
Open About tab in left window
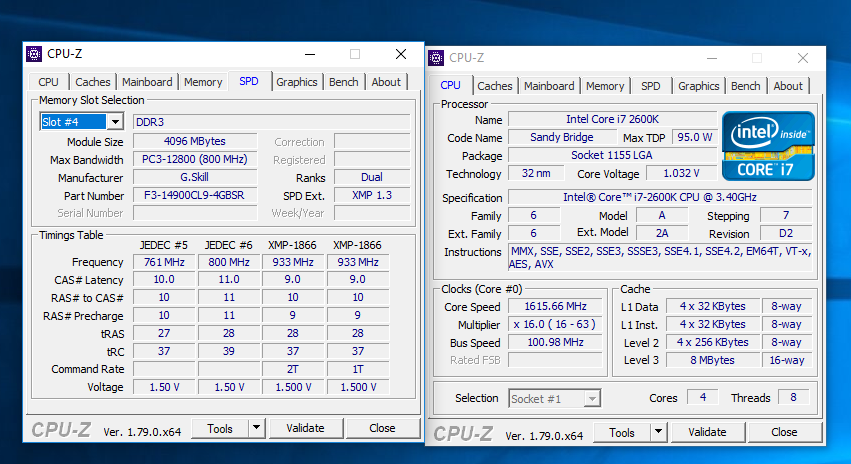pos(386,82)
